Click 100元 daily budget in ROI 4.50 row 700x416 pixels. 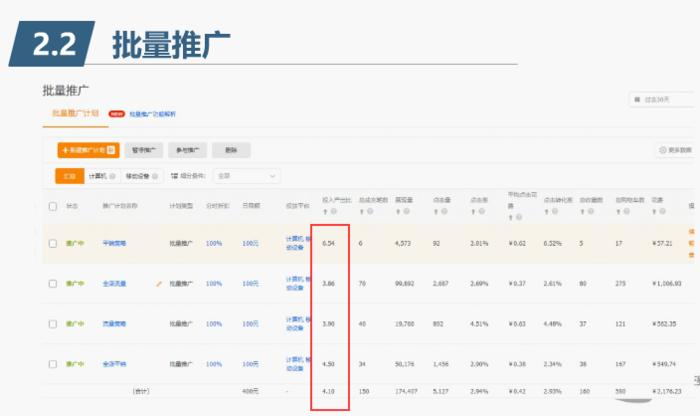[x=250, y=364]
